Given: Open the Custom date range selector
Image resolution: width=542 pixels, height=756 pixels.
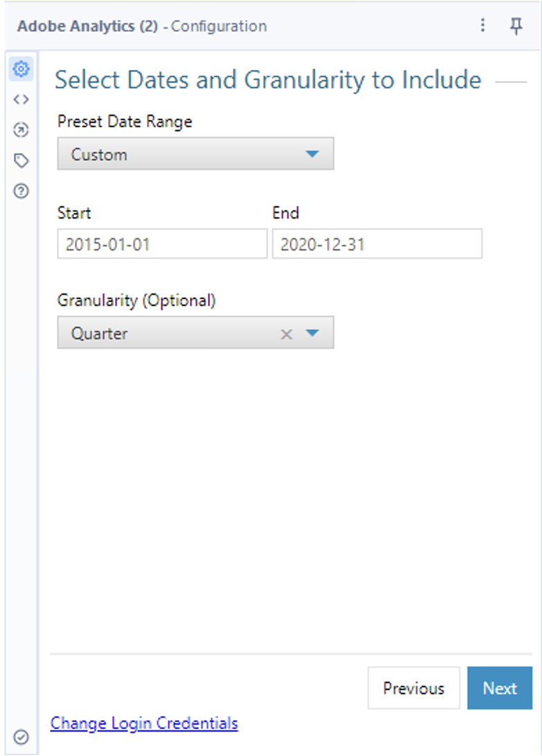Looking at the screenshot, I should pos(194,153).
